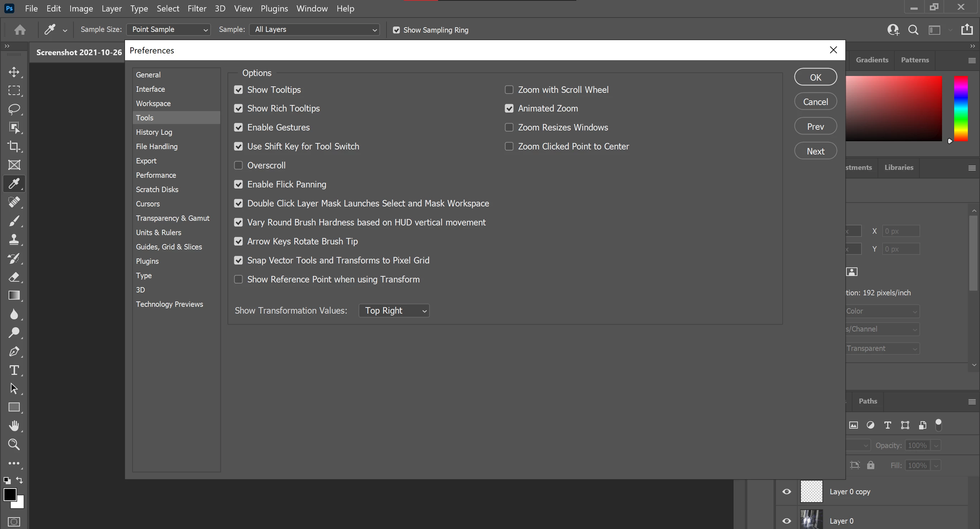Open the Show Transformation Values dropdown
The image size is (980, 529).
point(394,310)
